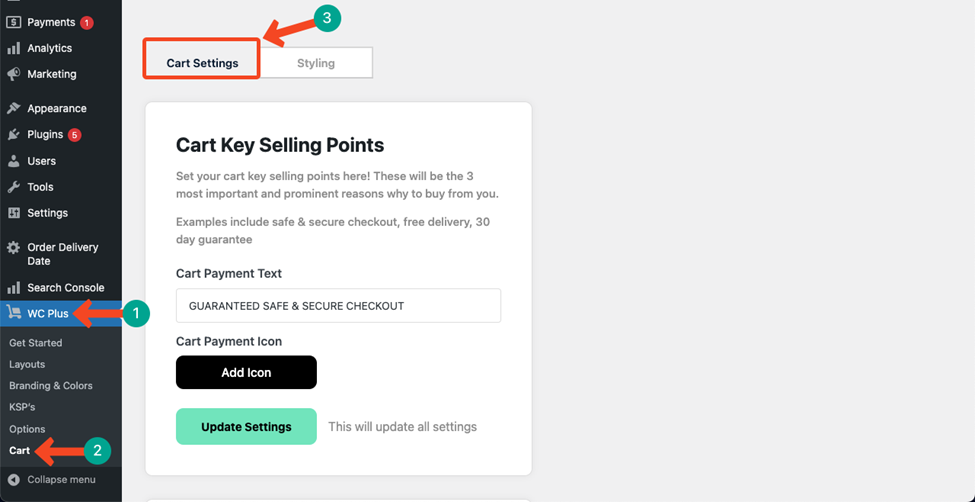Click the Users person icon

point(14,161)
